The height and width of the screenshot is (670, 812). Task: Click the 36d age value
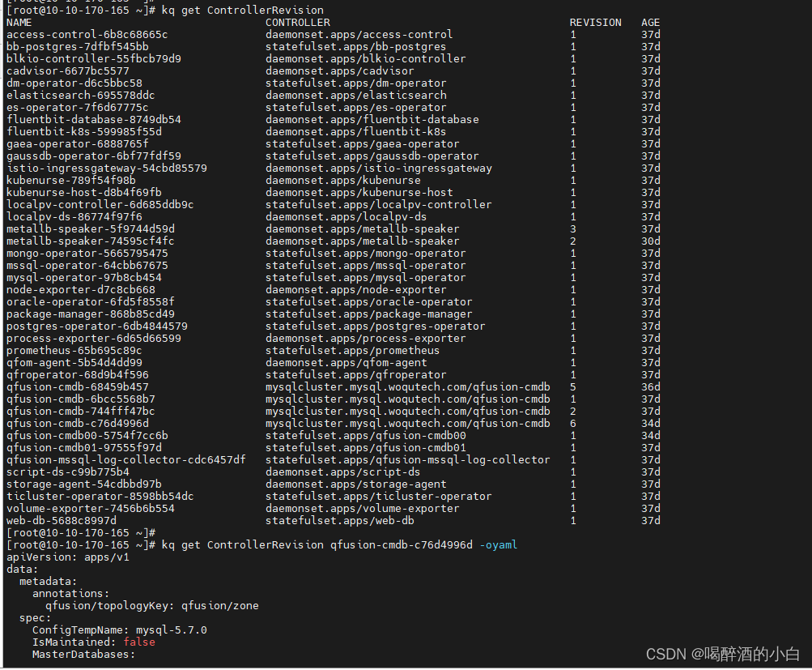coord(650,387)
